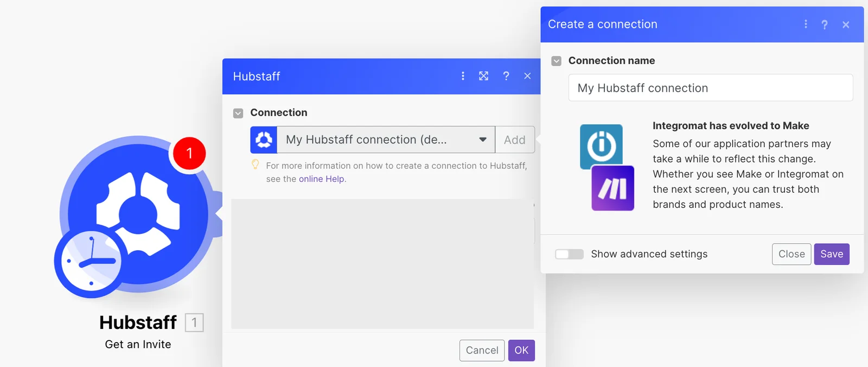Open help in Create a connection header

[825, 24]
